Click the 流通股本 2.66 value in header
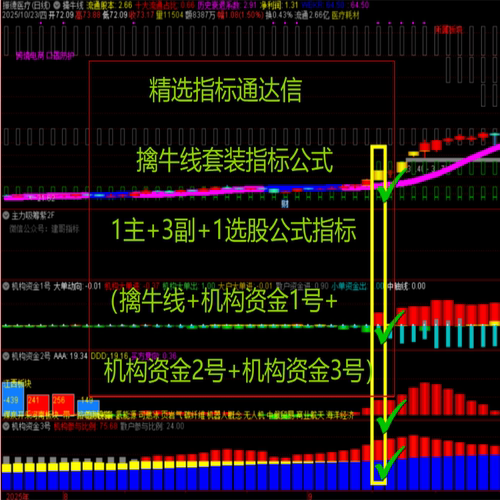The image size is (500, 500). pos(109,5)
